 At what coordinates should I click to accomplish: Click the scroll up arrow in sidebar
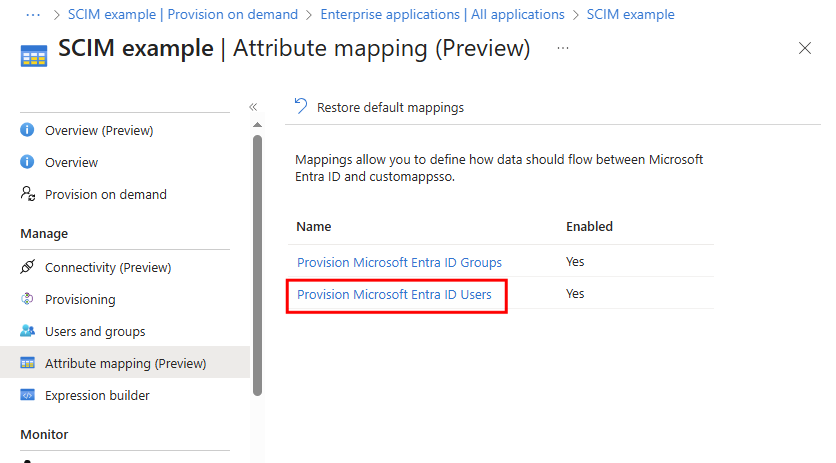tap(258, 125)
